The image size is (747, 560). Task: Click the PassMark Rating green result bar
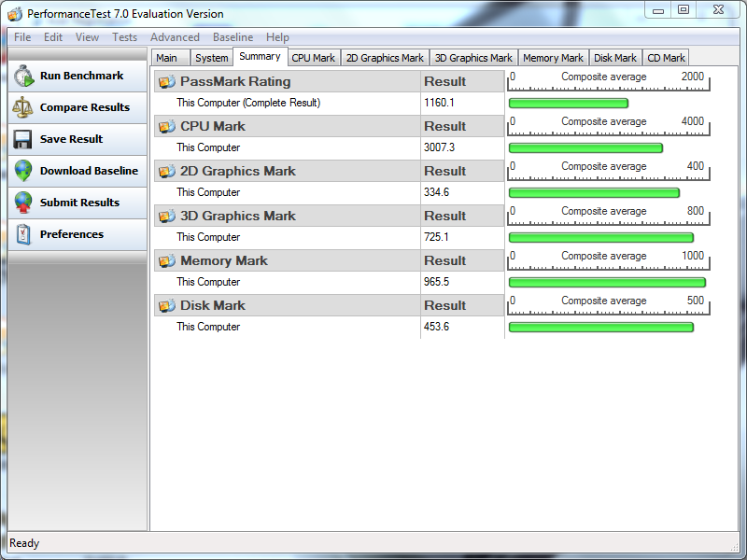[569, 103]
